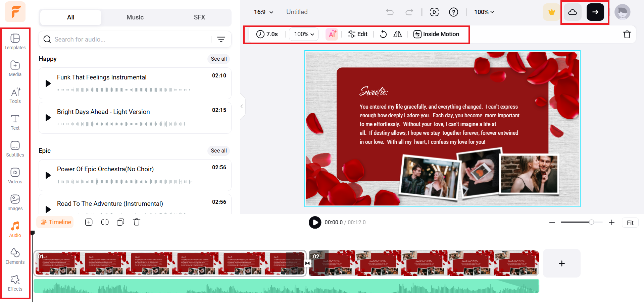See all Epic audio tracks

point(218,150)
